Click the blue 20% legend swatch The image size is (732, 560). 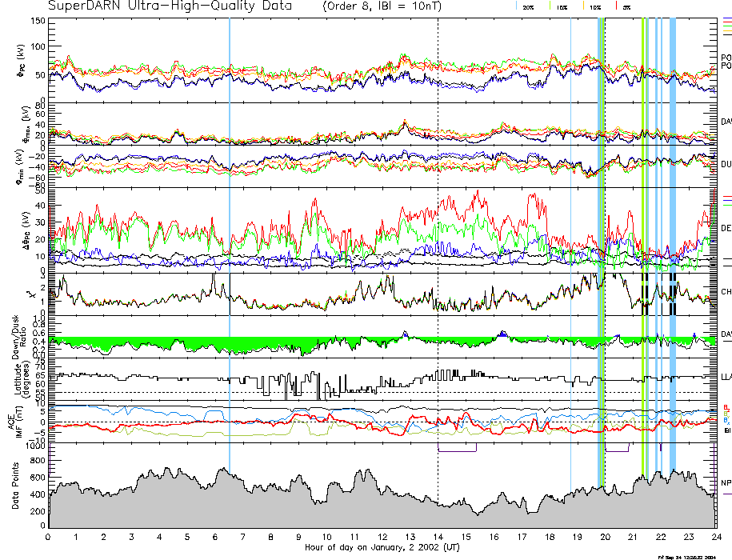516,6
